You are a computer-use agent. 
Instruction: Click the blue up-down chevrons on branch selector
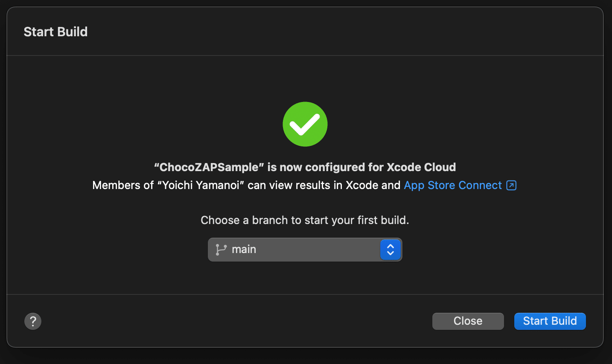[x=391, y=250]
